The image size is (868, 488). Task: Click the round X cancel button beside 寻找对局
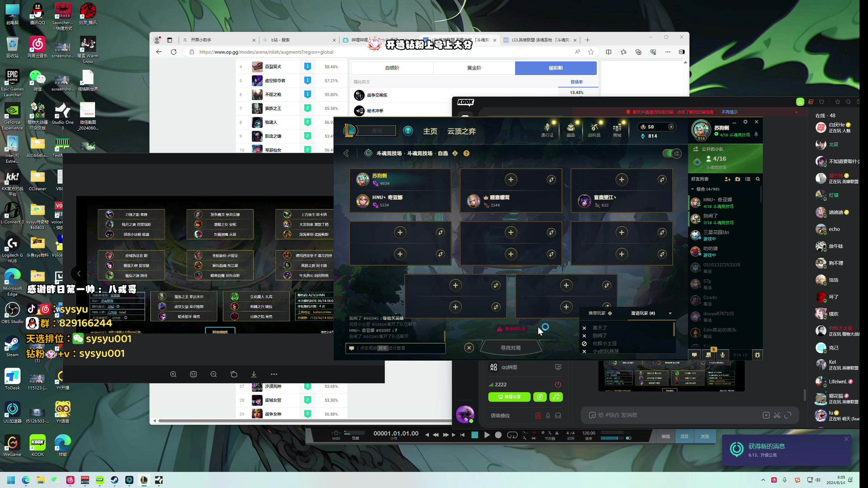coord(469,347)
